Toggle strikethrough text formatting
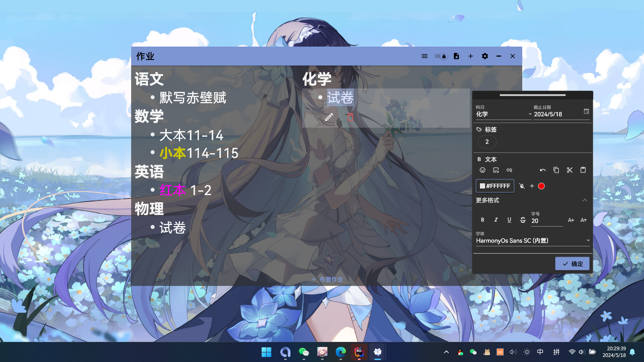Screen dimensions: 644x362 523,220
